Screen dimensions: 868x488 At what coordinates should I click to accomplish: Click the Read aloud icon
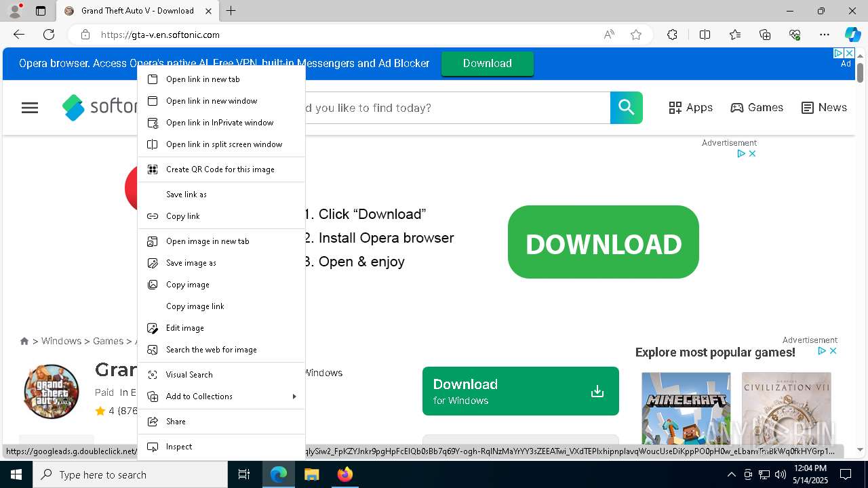click(609, 35)
